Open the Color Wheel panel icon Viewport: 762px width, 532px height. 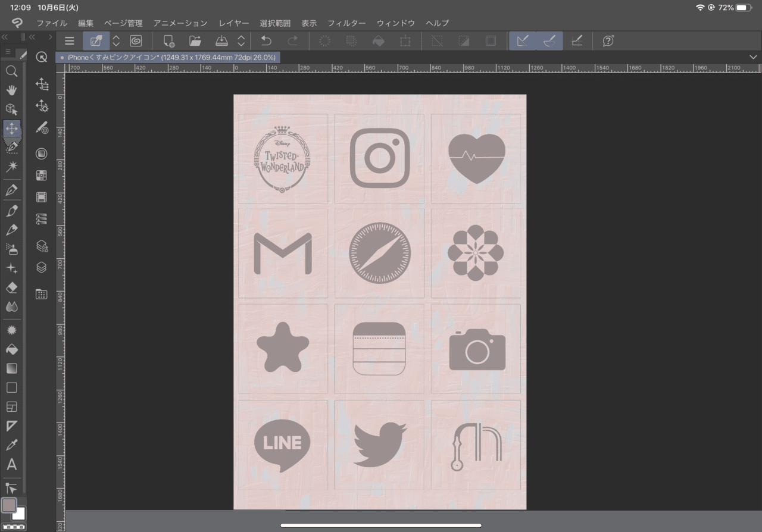[42, 154]
